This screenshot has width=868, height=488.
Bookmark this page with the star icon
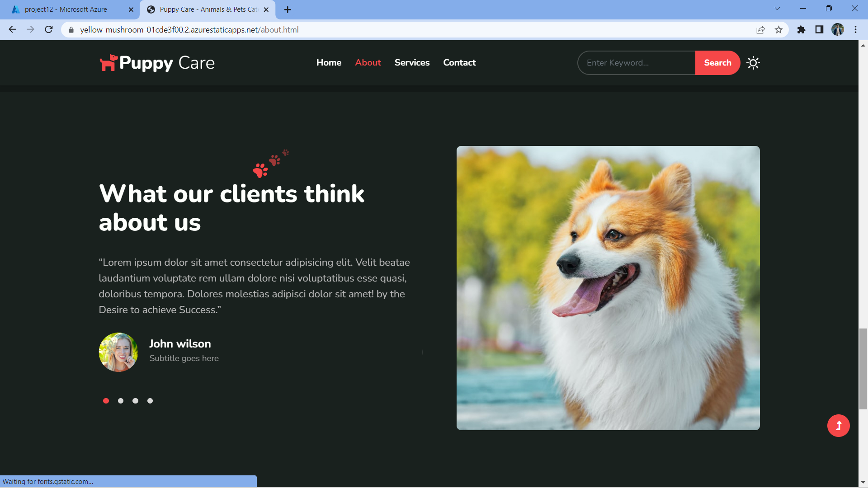[778, 30]
